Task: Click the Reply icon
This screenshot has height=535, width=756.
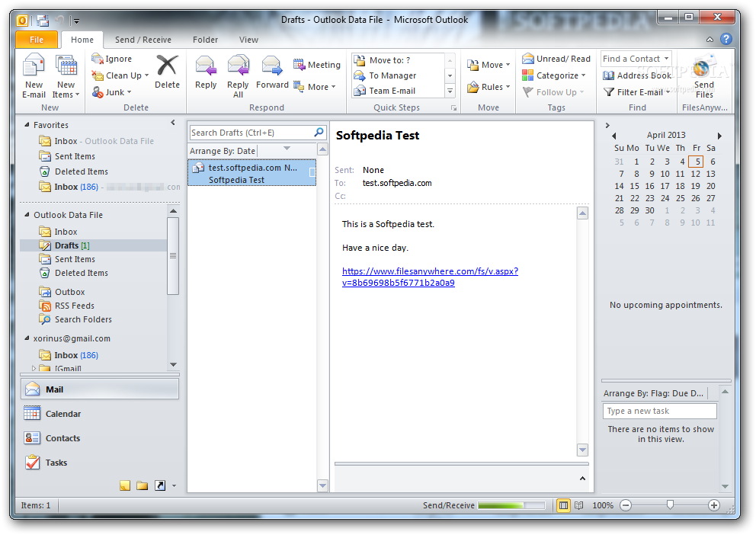Action: (x=206, y=66)
